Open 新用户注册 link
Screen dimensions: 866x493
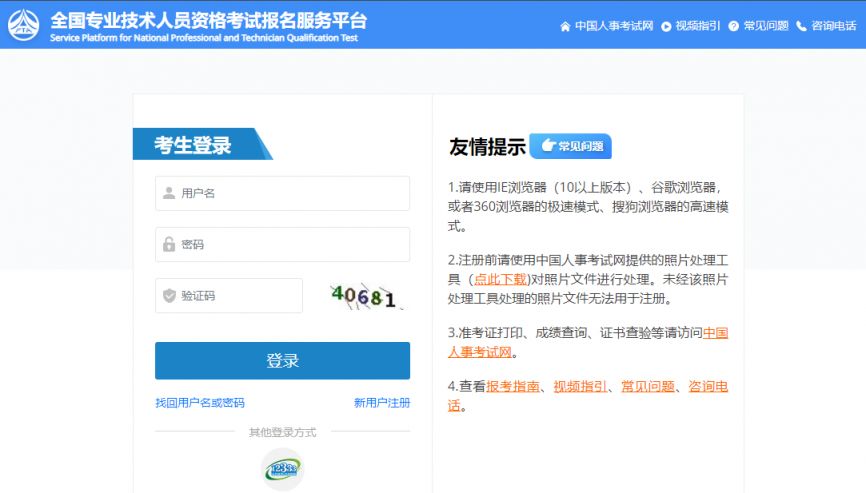point(382,402)
